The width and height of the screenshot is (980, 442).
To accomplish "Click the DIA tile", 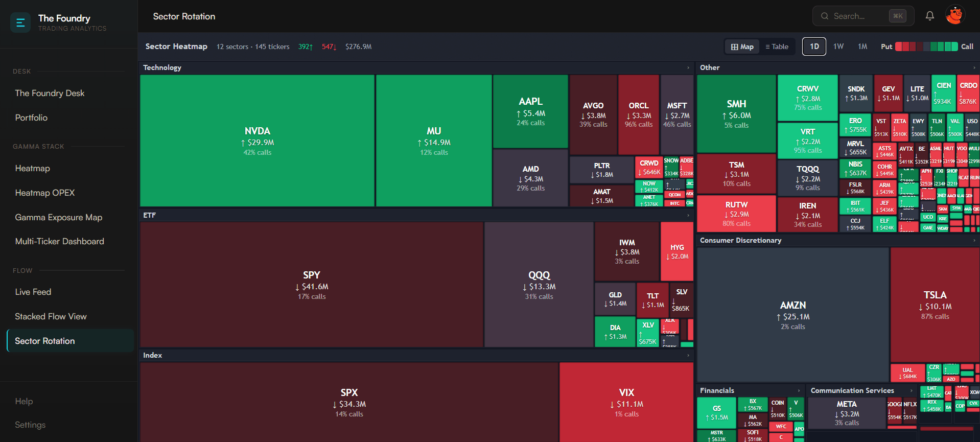I will (615, 332).
